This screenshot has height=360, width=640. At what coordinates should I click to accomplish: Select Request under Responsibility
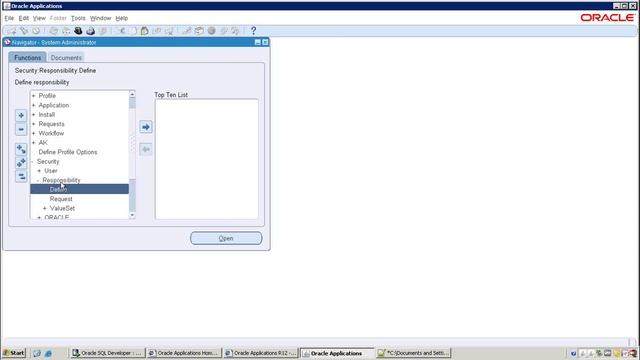pyautogui.click(x=61, y=199)
